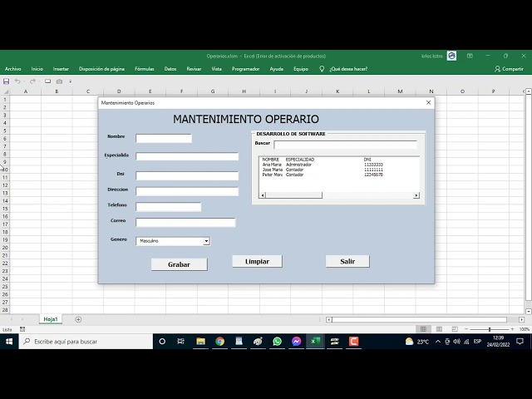Open the Camtasia icon in taskbar
The image size is (532, 399).
click(353, 342)
